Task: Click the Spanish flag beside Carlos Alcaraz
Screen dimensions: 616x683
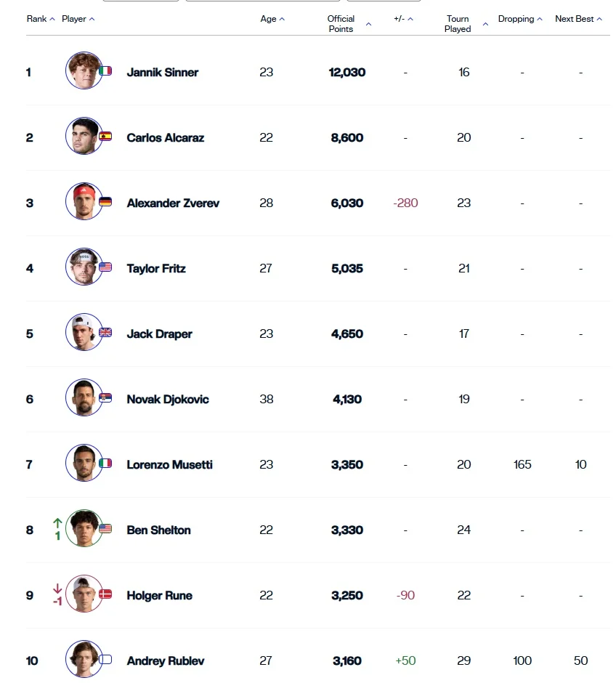Action: [105, 136]
